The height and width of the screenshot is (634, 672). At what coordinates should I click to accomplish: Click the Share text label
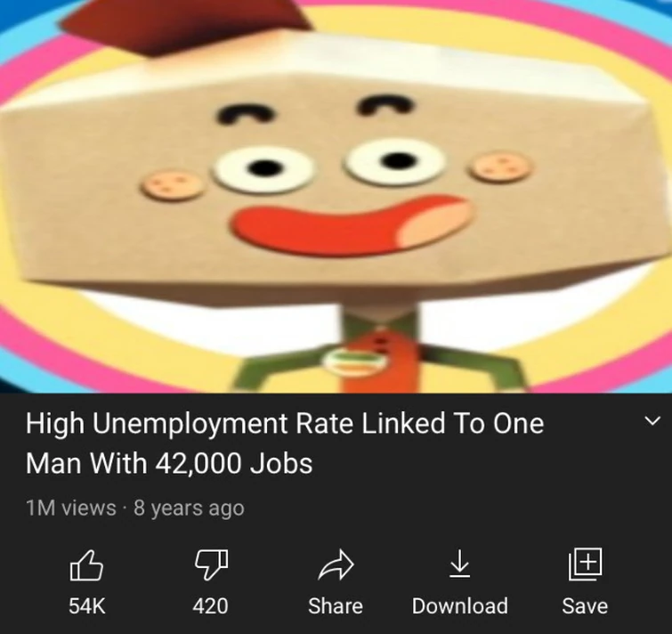336,606
